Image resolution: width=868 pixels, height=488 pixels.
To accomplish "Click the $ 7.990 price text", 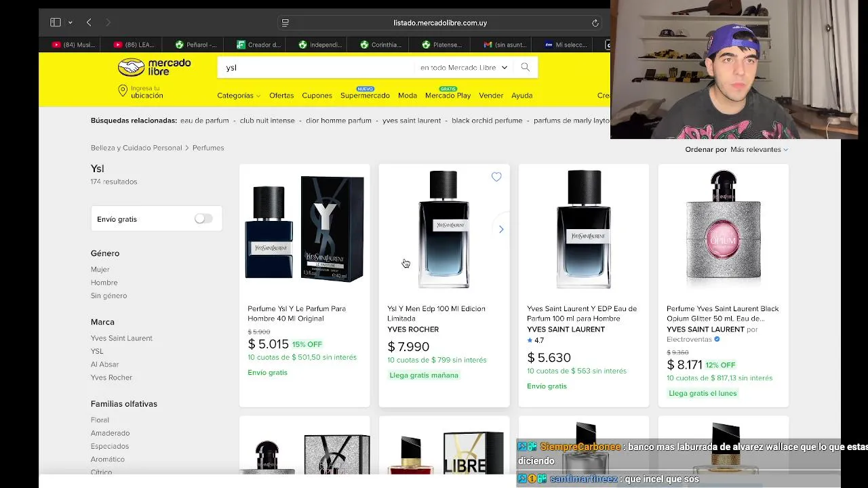I will (408, 346).
